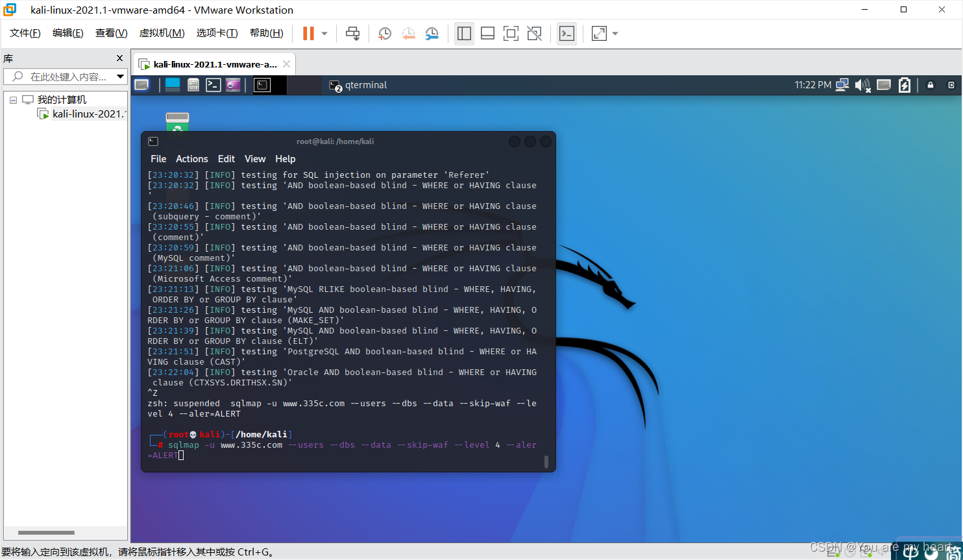Click the library panel horizontal scrollbar
This screenshot has height=560, width=963.
[x=47, y=533]
